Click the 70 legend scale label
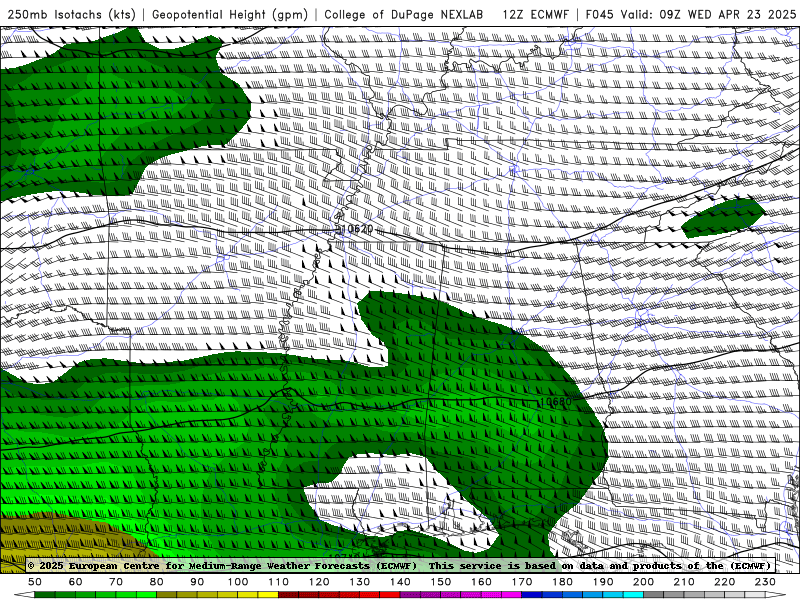This screenshot has width=800, height=600. [116, 582]
